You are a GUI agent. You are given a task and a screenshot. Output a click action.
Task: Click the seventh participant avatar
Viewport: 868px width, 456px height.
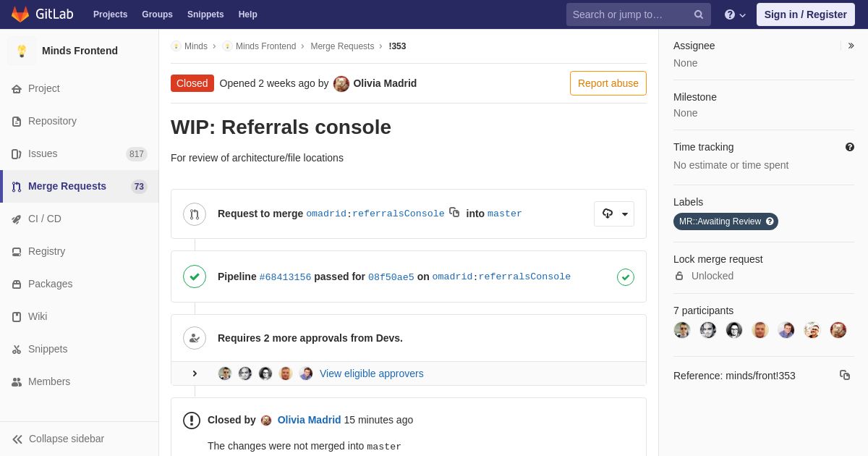[838, 330]
